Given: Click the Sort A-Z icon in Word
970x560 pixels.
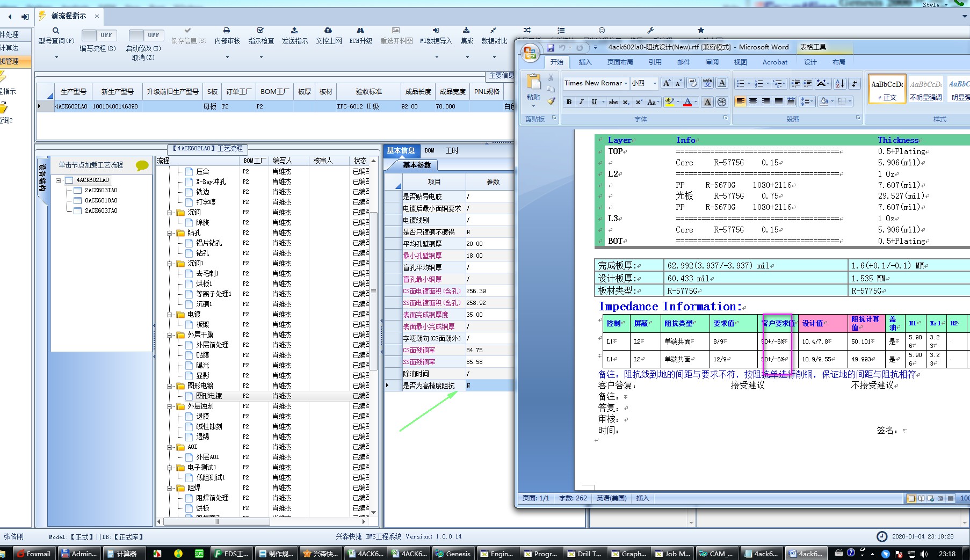Looking at the screenshot, I should (840, 83).
